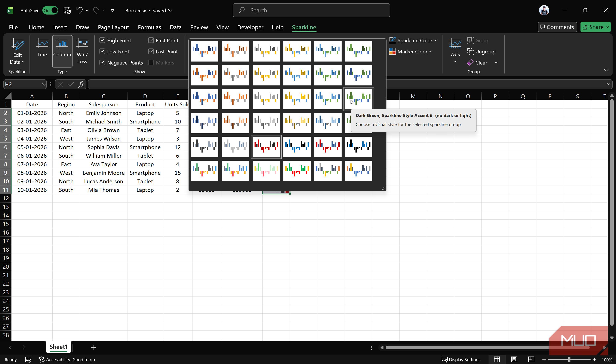Click the Insert Function fx icon

[81, 84]
